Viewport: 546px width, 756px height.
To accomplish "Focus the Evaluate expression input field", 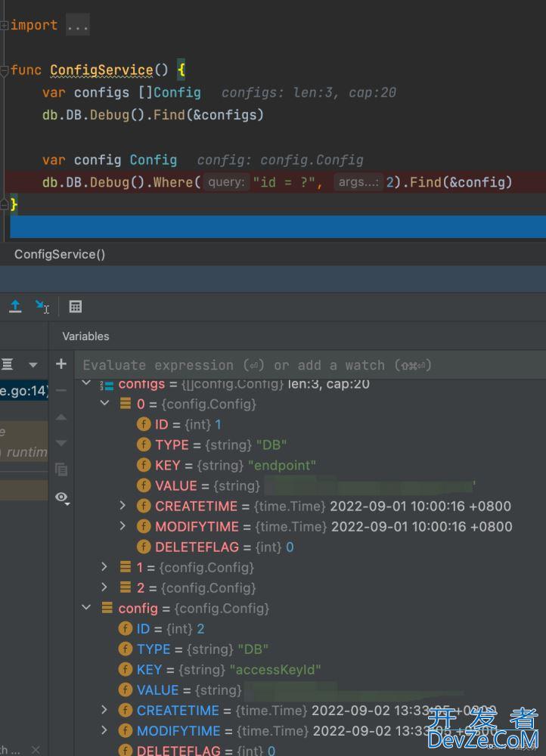I will point(310,365).
